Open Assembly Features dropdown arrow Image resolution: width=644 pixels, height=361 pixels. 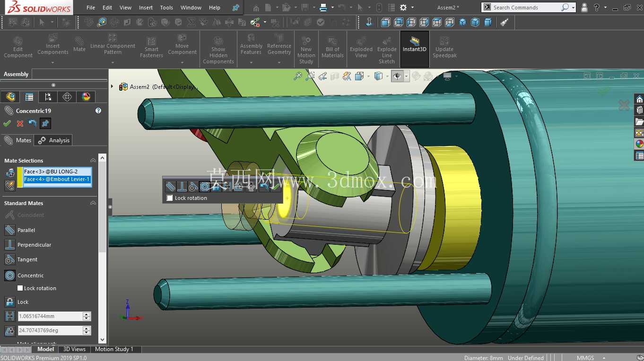point(251,62)
